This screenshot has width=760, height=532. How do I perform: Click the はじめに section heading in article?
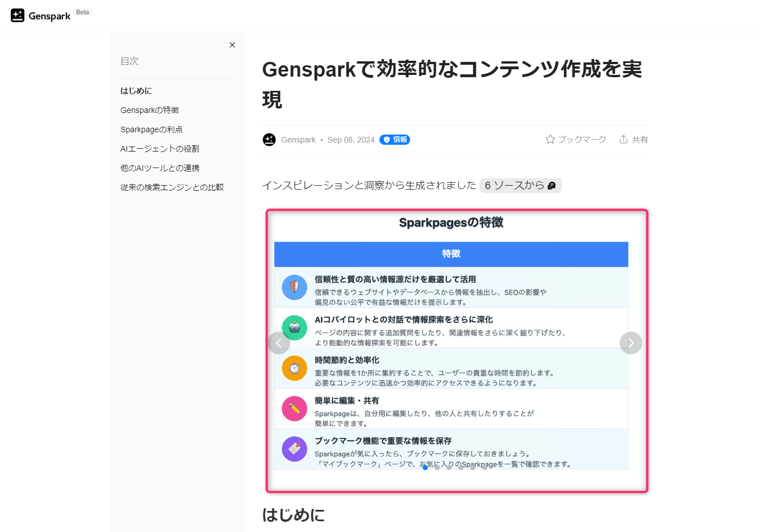(294, 515)
